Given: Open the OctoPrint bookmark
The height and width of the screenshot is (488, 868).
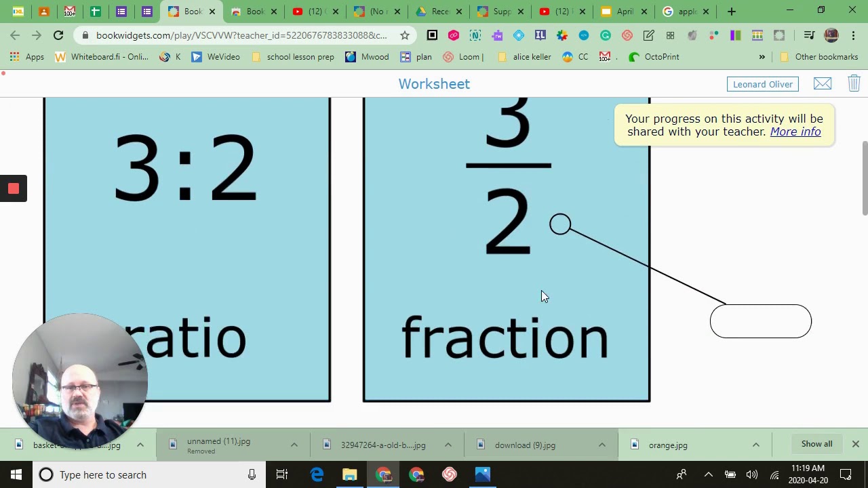Looking at the screenshot, I should 654,57.
